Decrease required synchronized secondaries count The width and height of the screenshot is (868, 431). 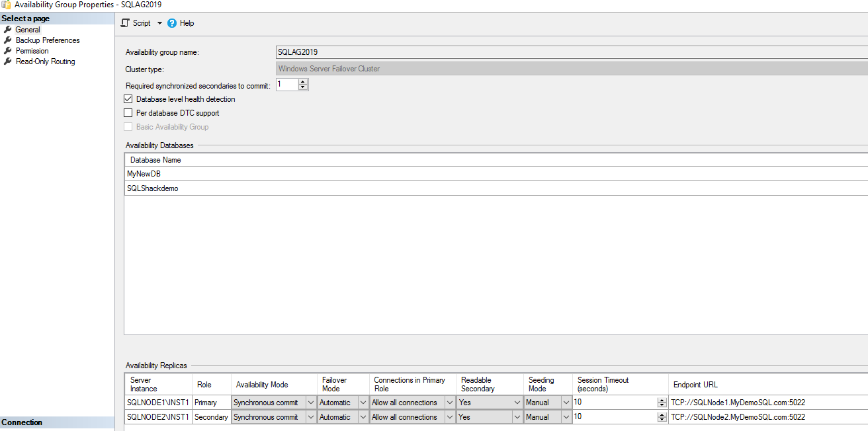click(303, 87)
